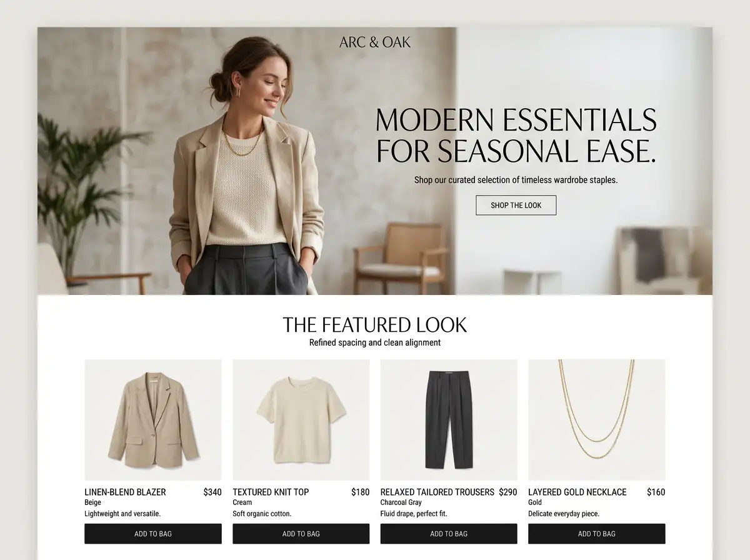Add the Textured Knit Top to bag
This screenshot has height=560, width=750.
point(301,534)
